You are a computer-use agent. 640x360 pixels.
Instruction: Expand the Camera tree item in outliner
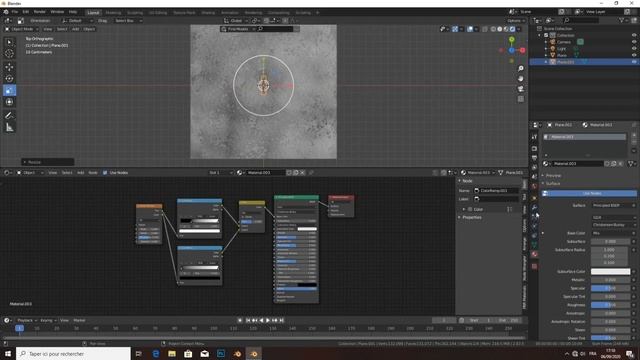tap(546, 42)
